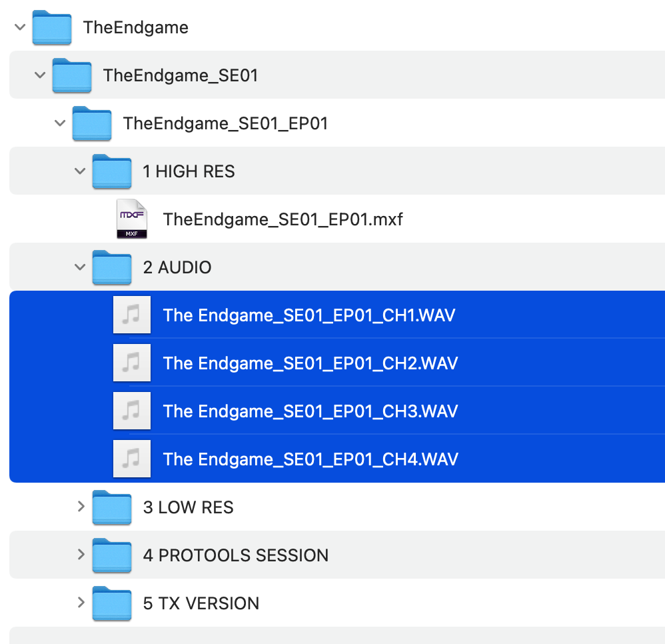Collapse the TheEndgame_SE01_EP01 folder chevron

(60, 123)
